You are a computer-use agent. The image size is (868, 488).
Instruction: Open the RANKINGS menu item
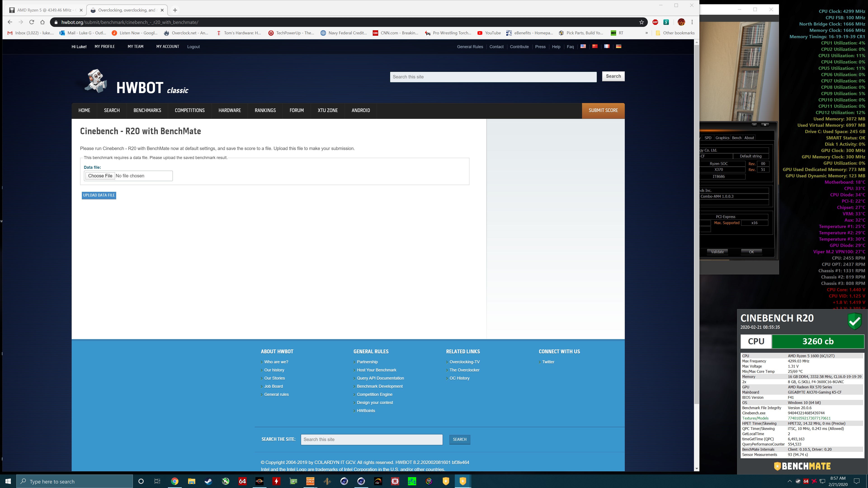click(265, 110)
